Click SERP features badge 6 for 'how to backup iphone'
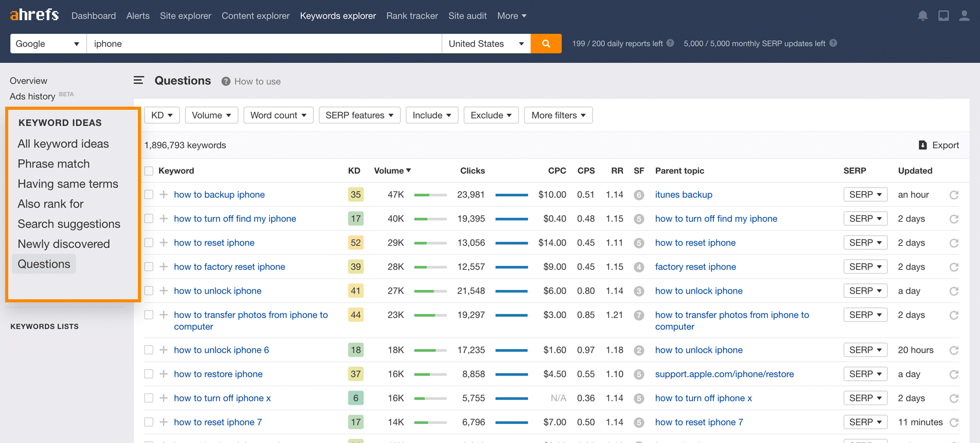The image size is (980, 443). click(x=639, y=195)
